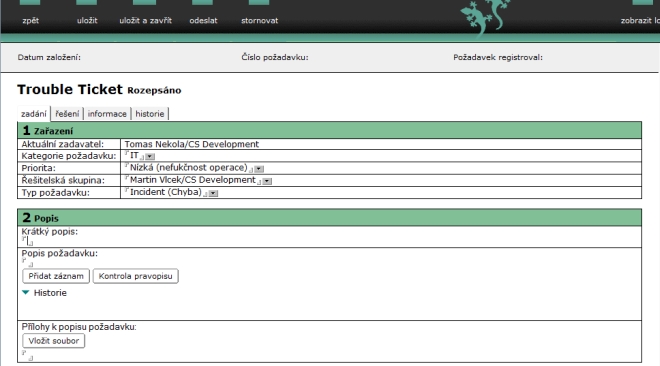
Task: Switch to the informace tab
Action: point(107,114)
